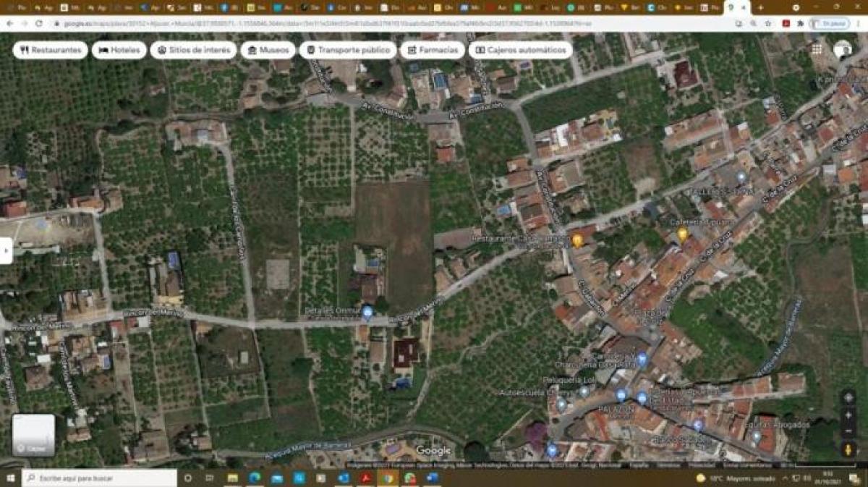Click the browser address bar
868x487 pixels.
[x=289, y=22]
